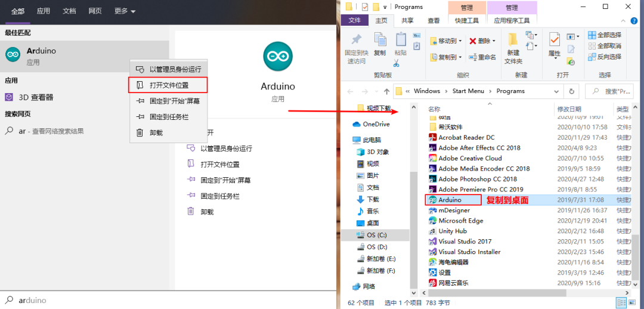Click the 'ar' web search suggestion
Screen dimensions: 644x309
coord(84,131)
